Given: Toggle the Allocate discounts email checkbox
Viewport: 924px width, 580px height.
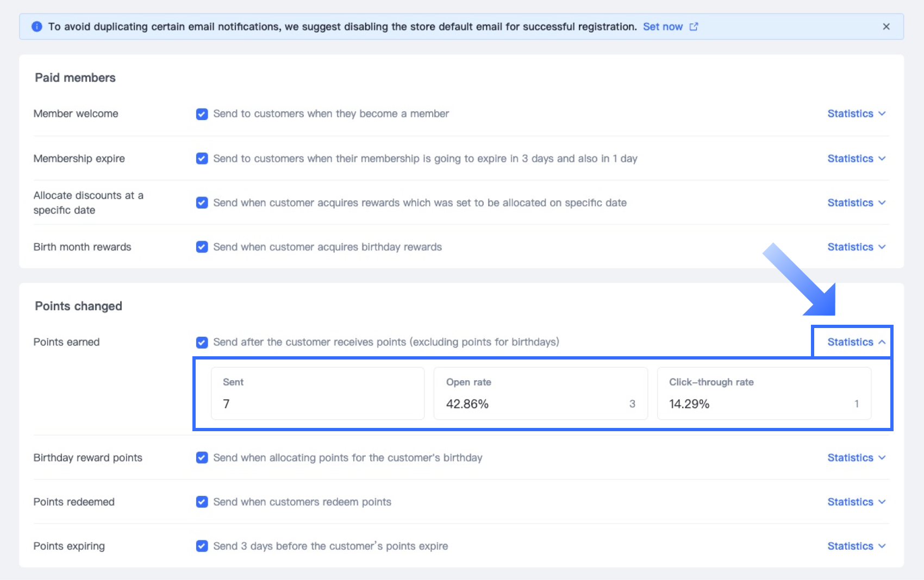Looking at the screenshot, I should (x=202, y=203).
